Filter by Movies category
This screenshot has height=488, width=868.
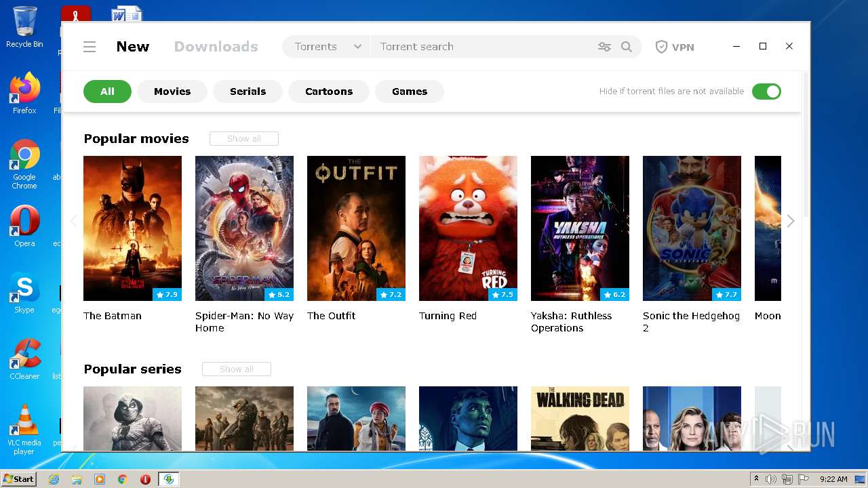tap(172, 91)
